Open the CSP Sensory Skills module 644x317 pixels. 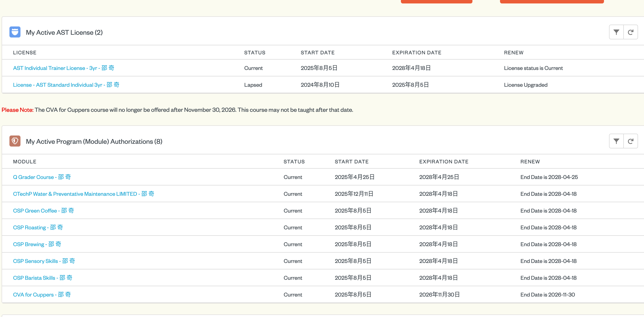[44, 261]
